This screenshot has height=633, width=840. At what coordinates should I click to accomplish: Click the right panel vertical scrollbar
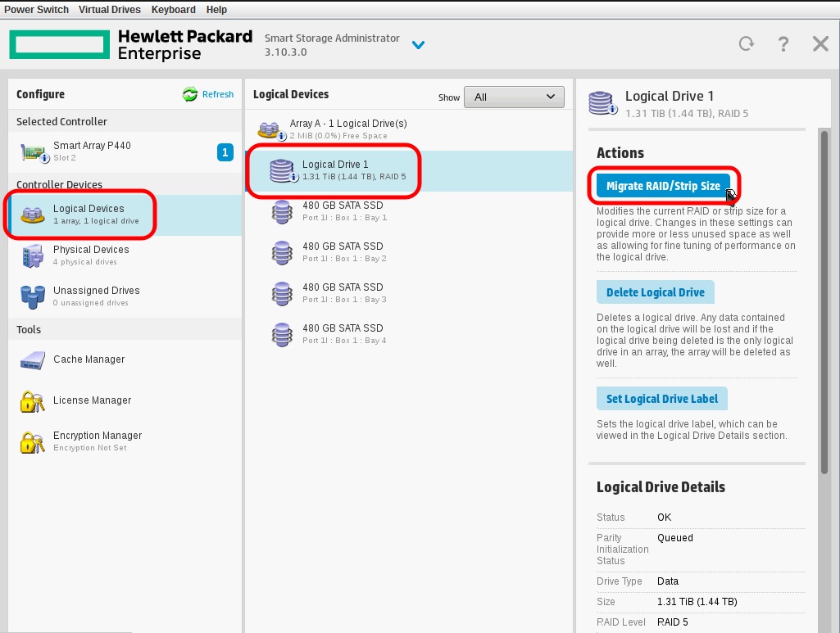tap(824, 303)
